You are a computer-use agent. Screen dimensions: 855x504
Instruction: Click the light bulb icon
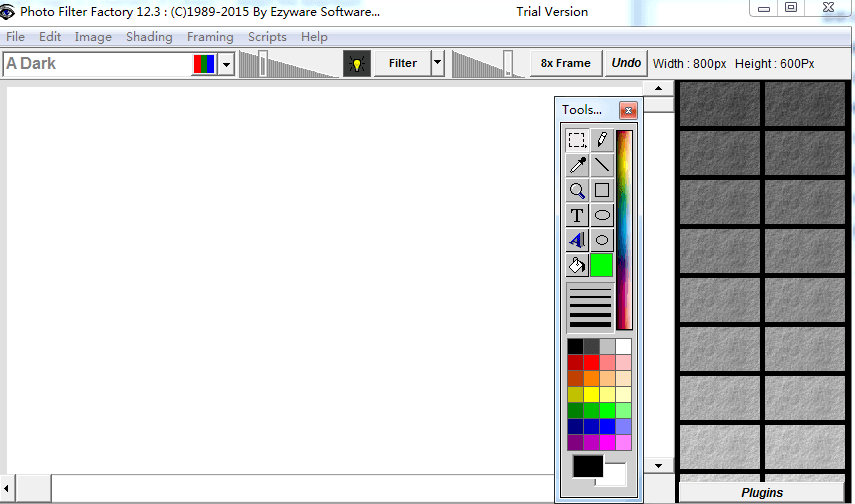(x=356, y=63)
